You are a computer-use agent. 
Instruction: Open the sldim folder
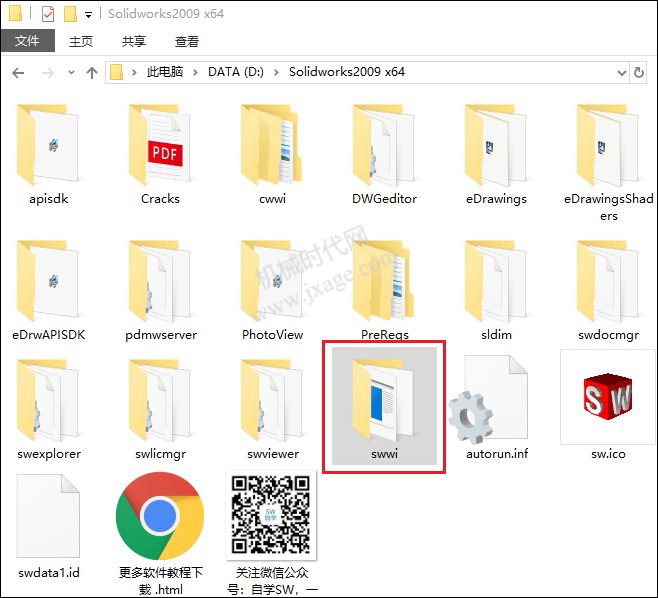(x=496, y=290)
